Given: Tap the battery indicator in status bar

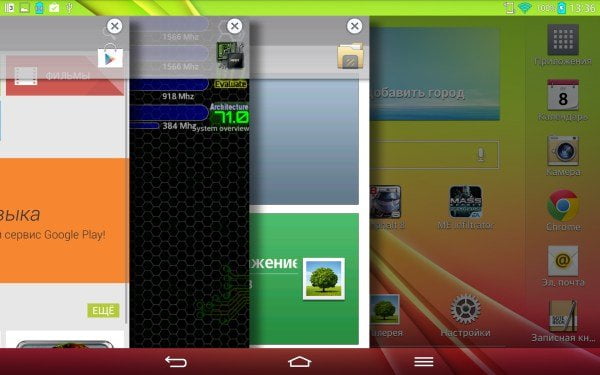Looking at the screenshot, I should click(x=561, y=8).
